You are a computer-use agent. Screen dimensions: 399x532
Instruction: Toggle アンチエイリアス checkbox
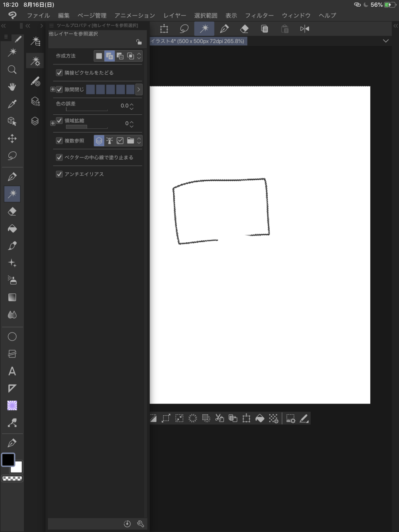pyautogui.click(x=59, y=174)
